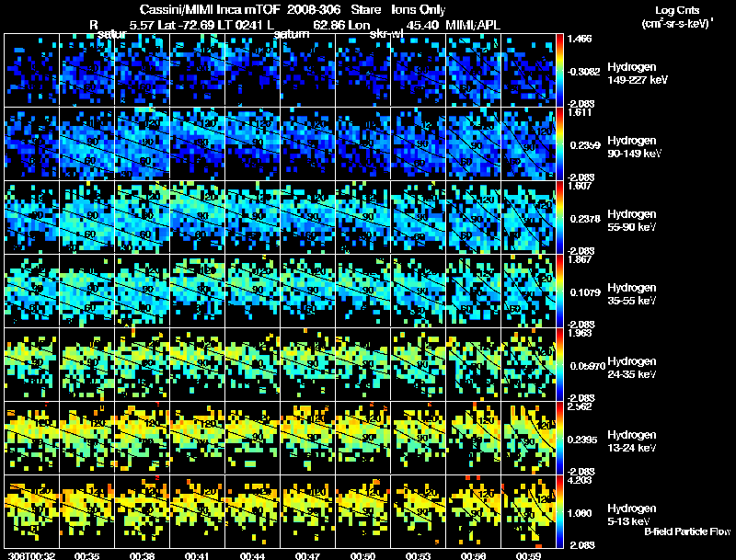Screen dimensions: 736x560
Task: Pick the 35-55 keV panel at 00:59
Action: coord(528,291)
